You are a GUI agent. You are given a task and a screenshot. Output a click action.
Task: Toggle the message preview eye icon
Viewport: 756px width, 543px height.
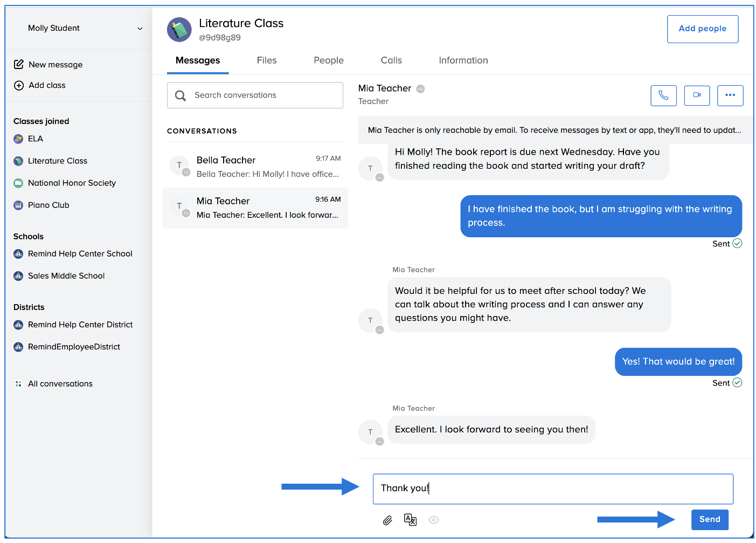click(x=434, y=520)
